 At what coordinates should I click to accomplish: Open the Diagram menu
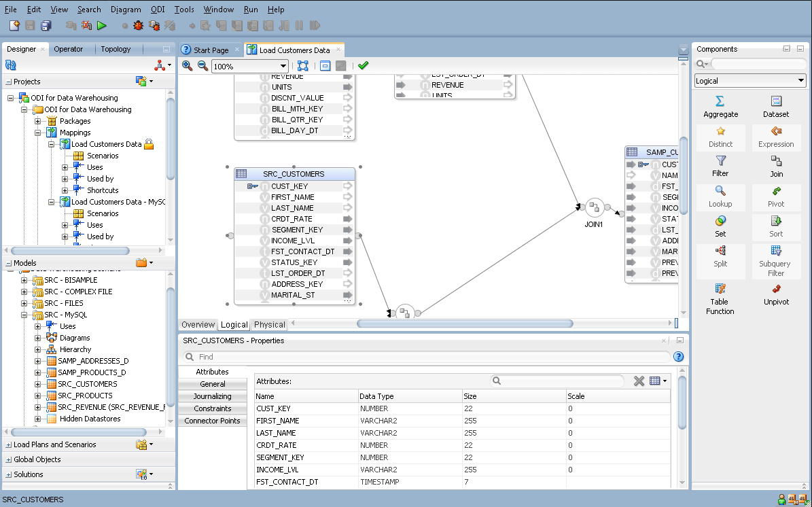point(126,10)
